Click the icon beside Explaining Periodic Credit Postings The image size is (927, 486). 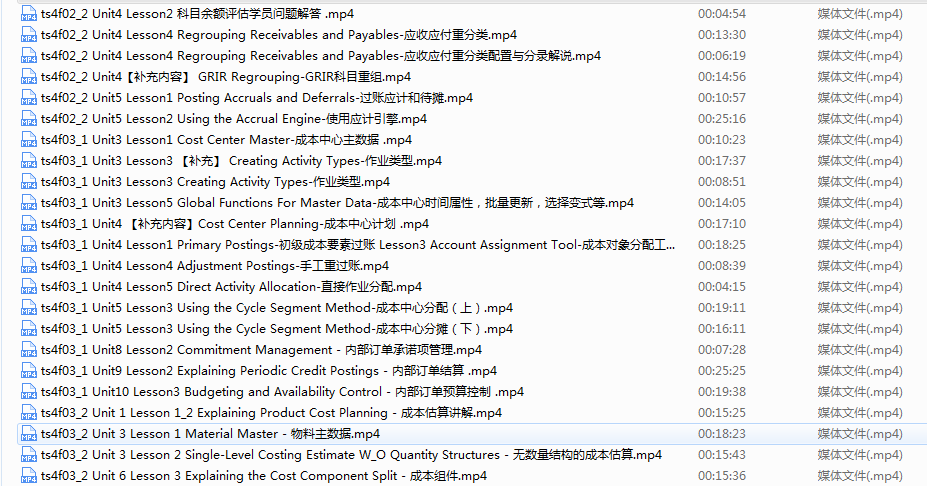click(x=29, y=371)
